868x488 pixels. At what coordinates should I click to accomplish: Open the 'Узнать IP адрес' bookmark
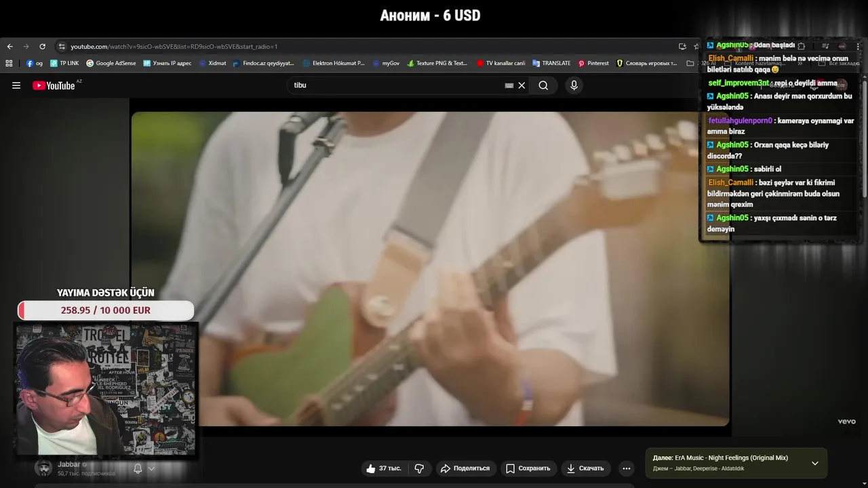pos(167,63)
